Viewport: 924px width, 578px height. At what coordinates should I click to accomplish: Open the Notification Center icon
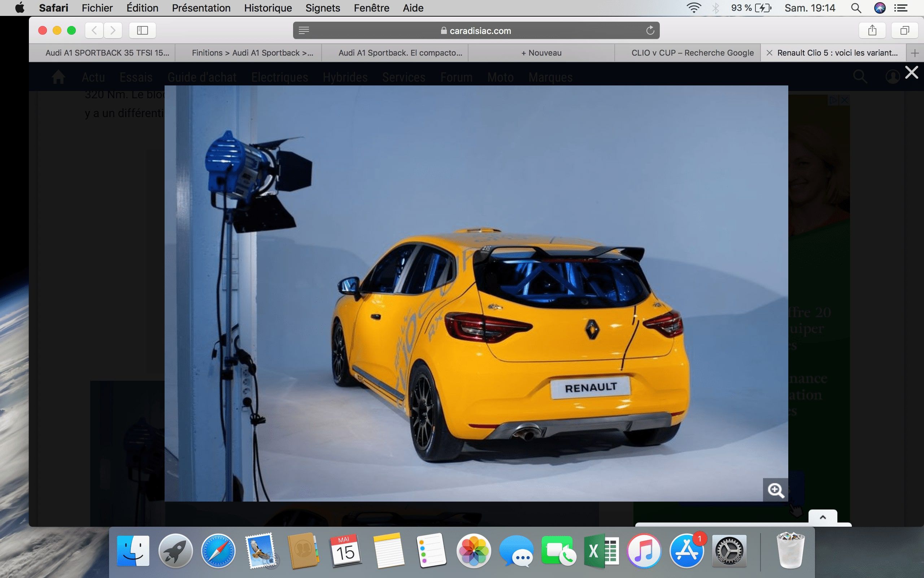901,8
